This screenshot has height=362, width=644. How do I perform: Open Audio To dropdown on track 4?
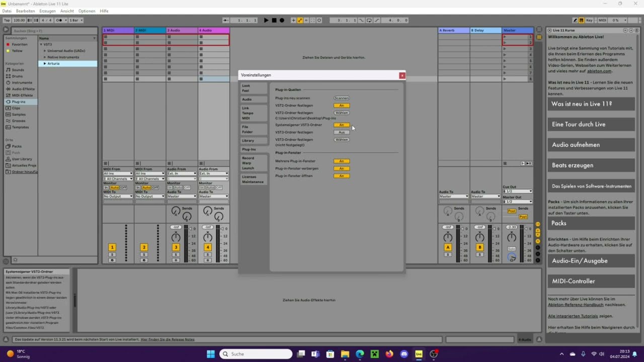click(213, 196)
